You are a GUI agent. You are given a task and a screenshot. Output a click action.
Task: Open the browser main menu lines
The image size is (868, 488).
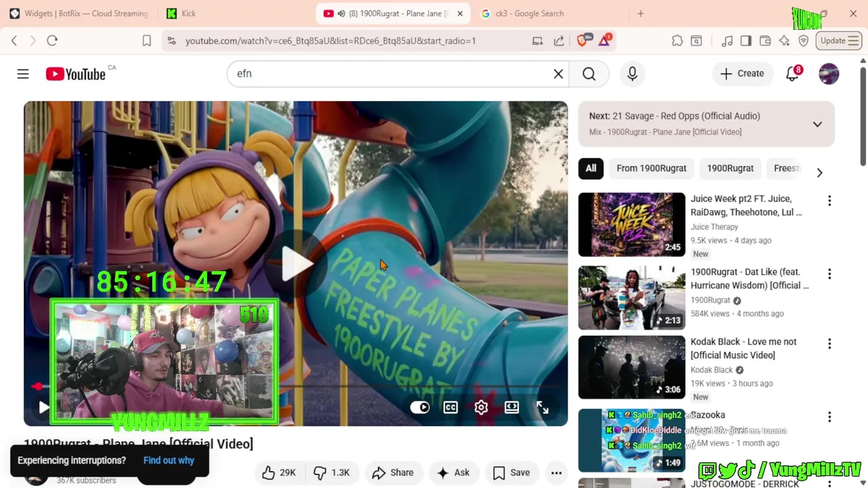(x=853, y=41)
